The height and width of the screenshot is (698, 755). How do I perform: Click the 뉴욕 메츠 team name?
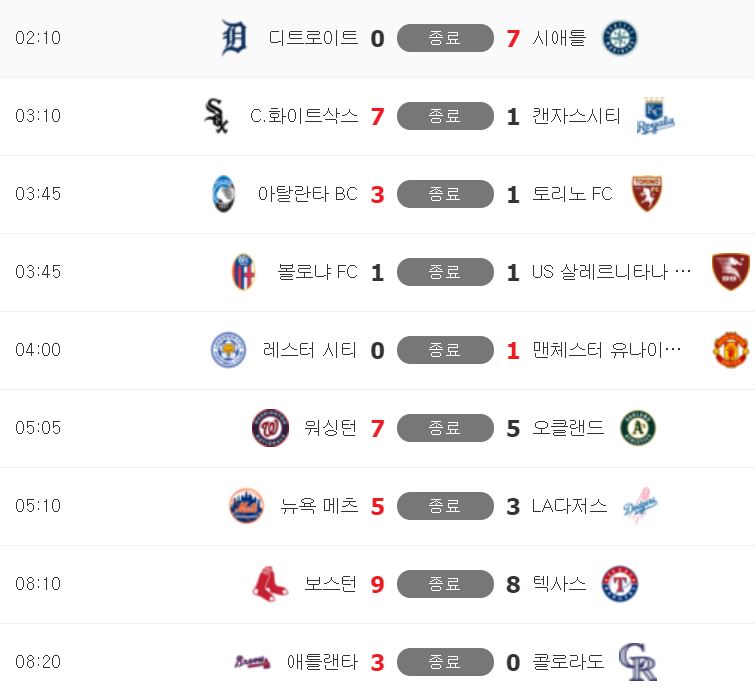click(x=319, y=506)
